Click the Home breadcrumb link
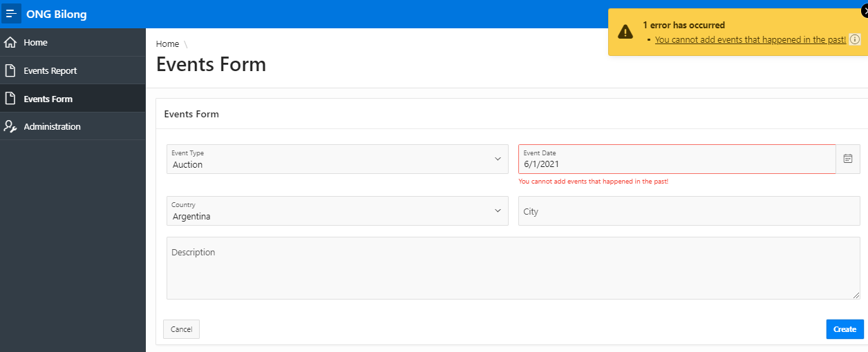The image size is (868, 352). pos(167,43)
